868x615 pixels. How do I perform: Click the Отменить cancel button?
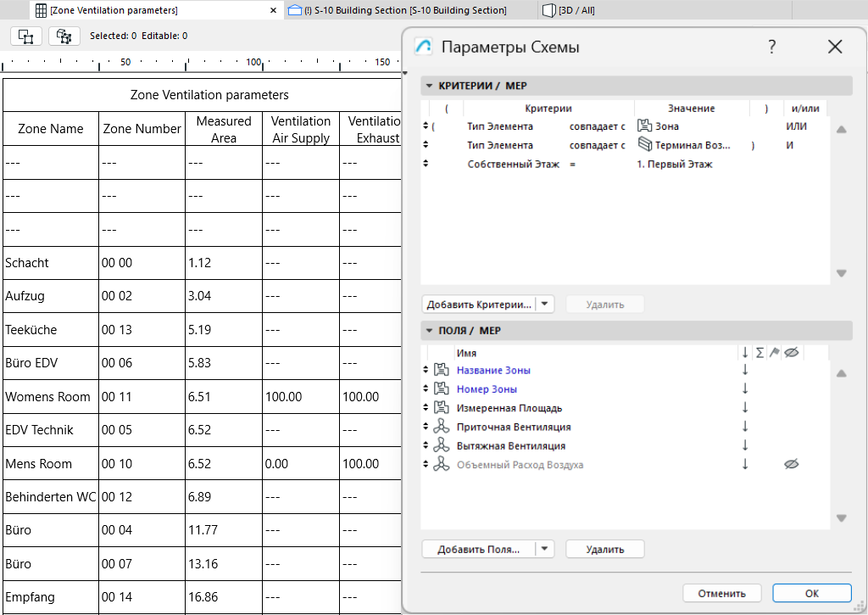(x=721, y=593)
